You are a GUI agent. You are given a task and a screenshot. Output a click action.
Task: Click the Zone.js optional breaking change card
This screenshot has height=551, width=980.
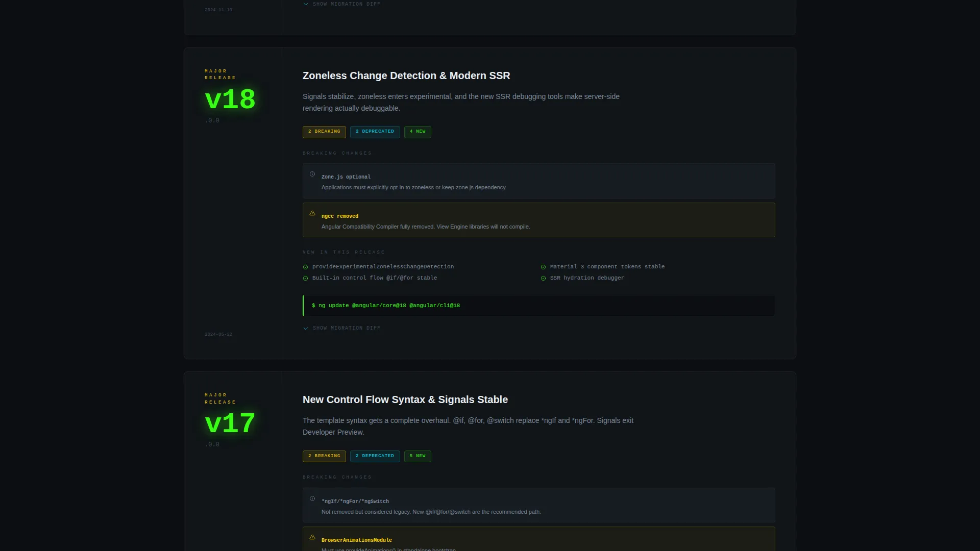[538, 181]
